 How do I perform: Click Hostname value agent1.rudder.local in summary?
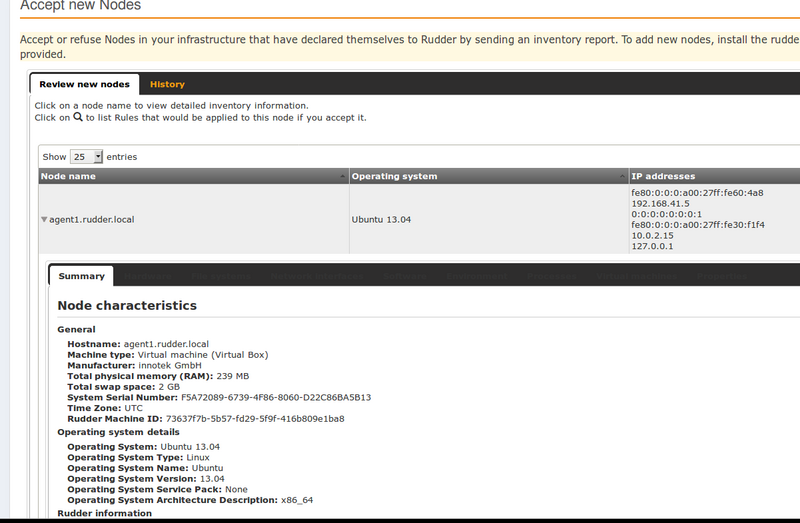[x=166, y=344]
